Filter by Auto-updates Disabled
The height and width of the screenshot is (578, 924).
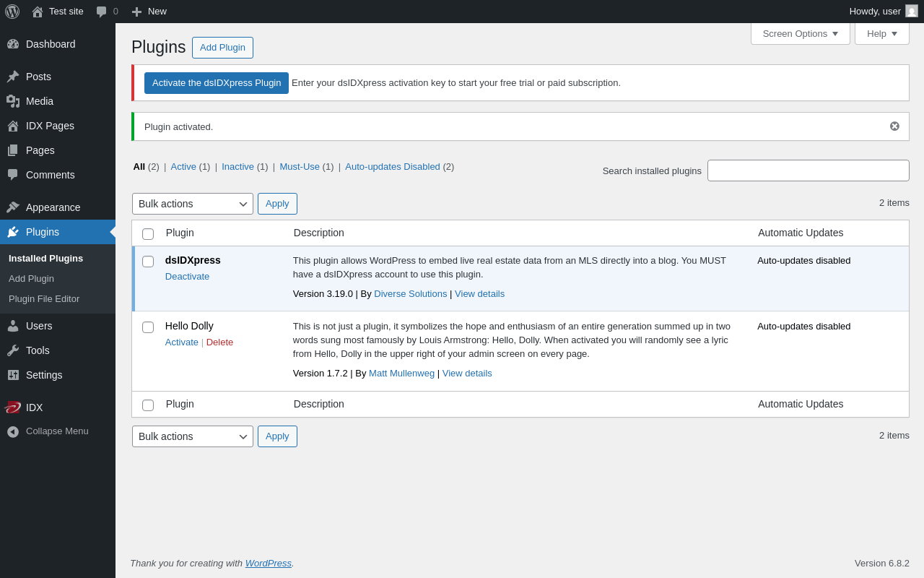393,166
